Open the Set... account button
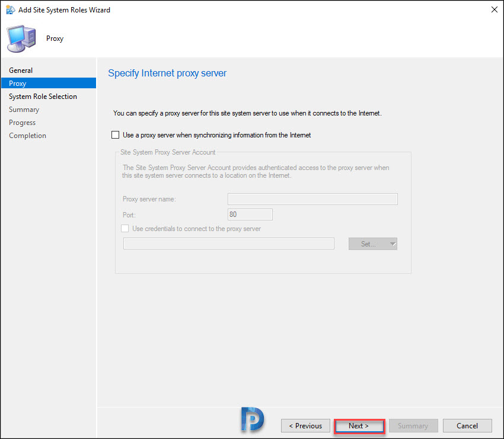Viewport: 504px width, 439px height. tap(368, 243)
